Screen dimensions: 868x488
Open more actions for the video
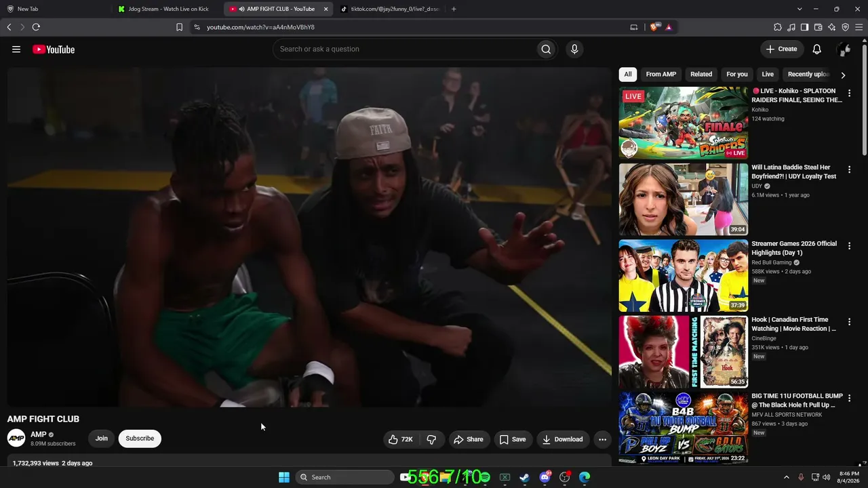tap(602, 439)
